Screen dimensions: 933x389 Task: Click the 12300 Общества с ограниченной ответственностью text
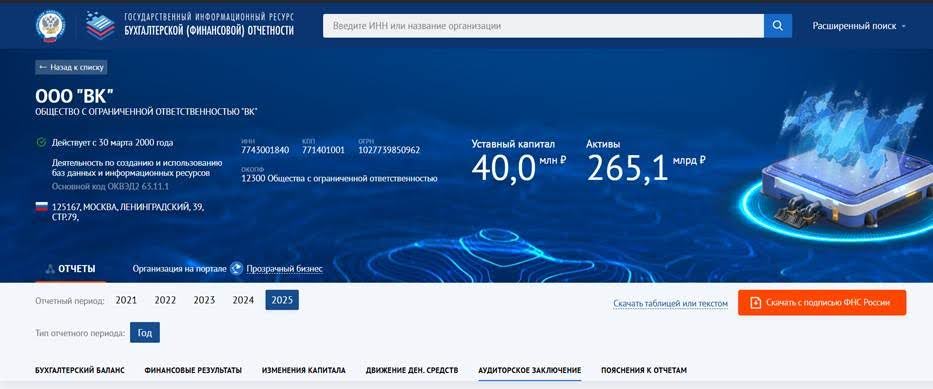[339, 178]
